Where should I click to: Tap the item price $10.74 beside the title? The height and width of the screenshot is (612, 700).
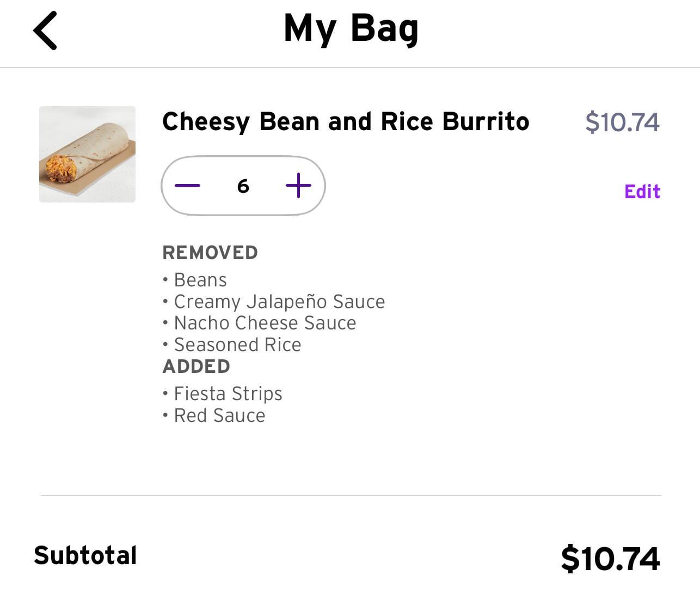(x=622, y=122)
